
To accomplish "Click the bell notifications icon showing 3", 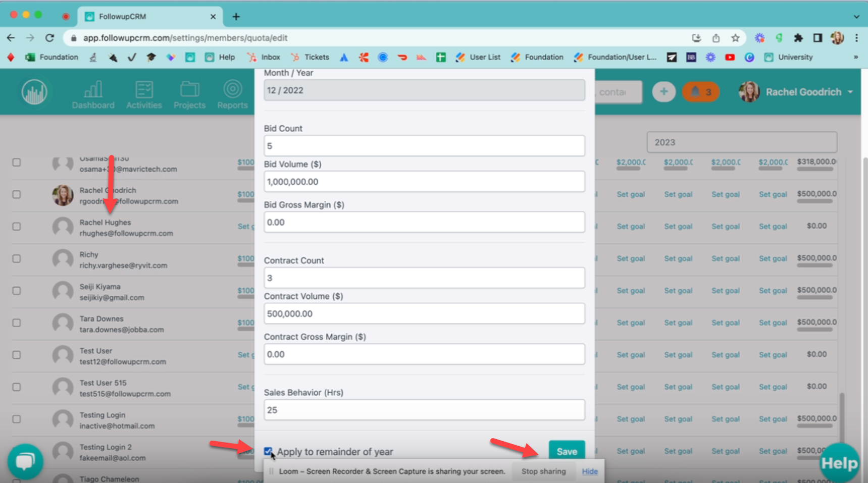I will pyautogui.click(x=700, y=91).
